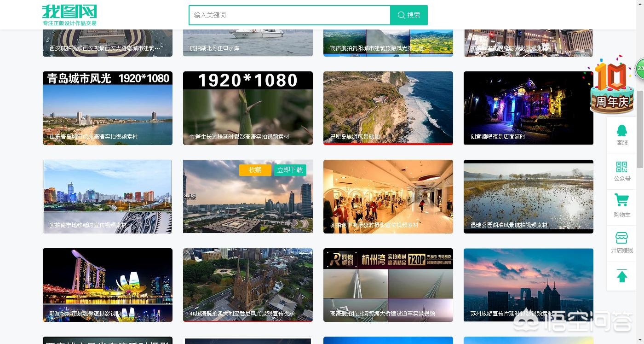Viewport: 644px width, 344px height.
Task: Open the 西安航拍视频 thumbnail at top
Action: coord(108,43)
